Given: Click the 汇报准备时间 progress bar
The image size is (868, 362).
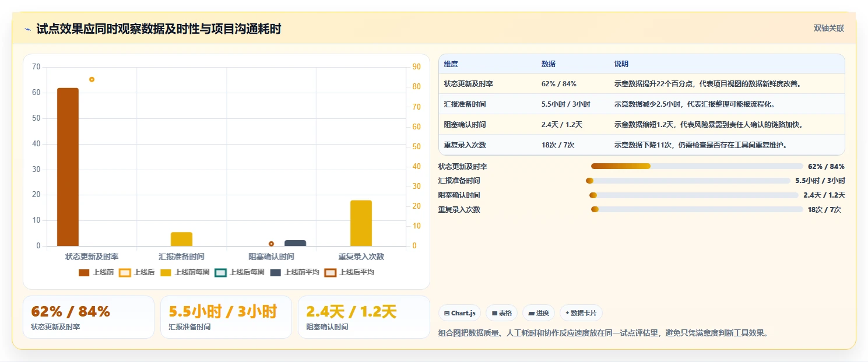Looking at the screenshot, I should [x=688, y=181].
